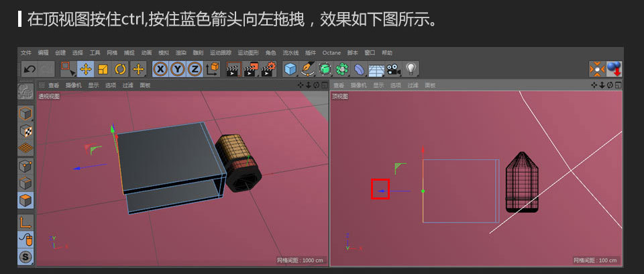Switch to Polygons mode

(x=25, y=200)
